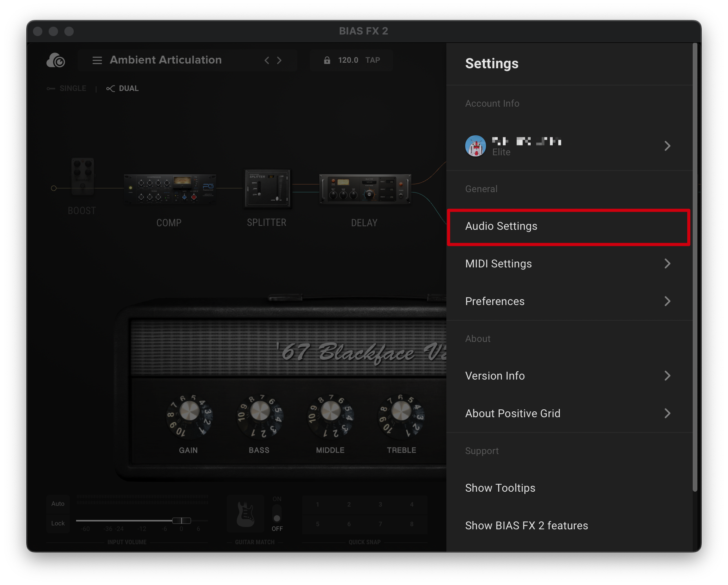Image resolution: width=728 pixels, height=585 pixels.
Task: Expand the MIDI Settings chevron
Action: coord(667,264)
